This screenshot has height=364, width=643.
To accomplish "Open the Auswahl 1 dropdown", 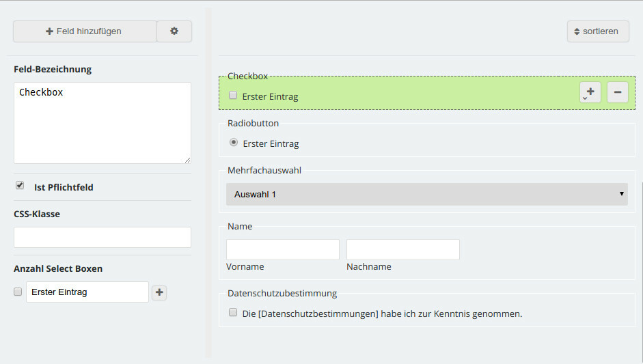I will [426, 195].
